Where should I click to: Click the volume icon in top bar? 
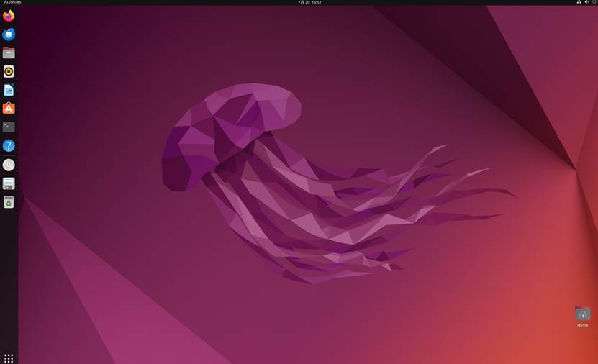click(x=586, y=2)
